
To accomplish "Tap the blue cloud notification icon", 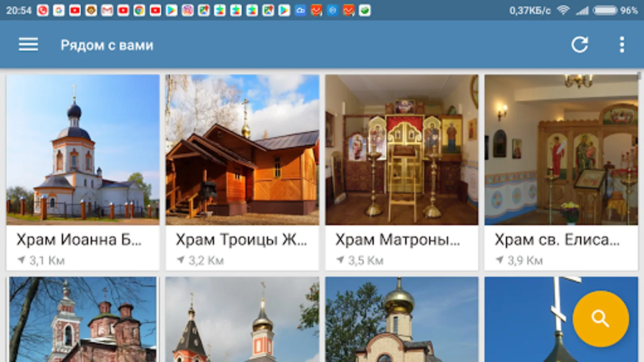I will coord(300,10).
